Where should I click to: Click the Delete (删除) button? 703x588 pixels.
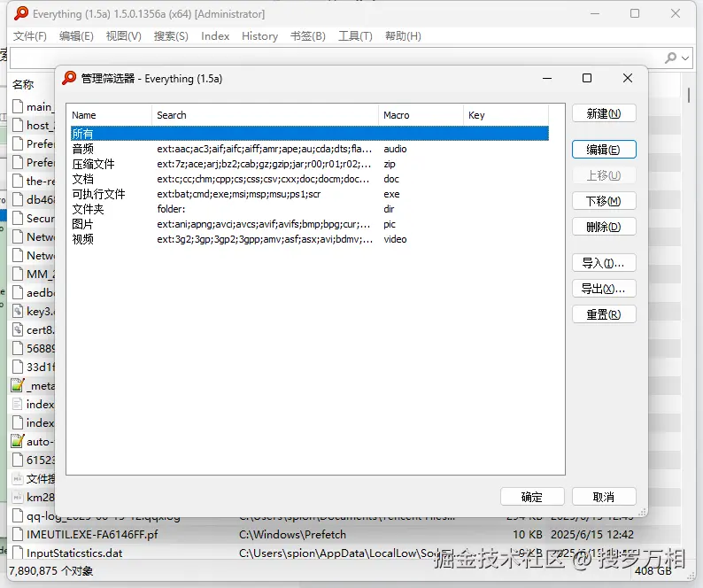(604, 227)
